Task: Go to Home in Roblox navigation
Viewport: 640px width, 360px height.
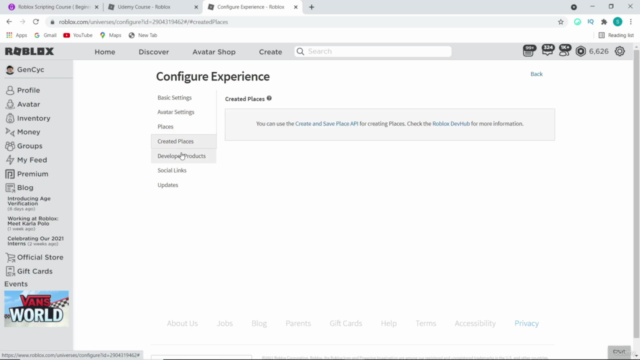Action: (105, 52)
